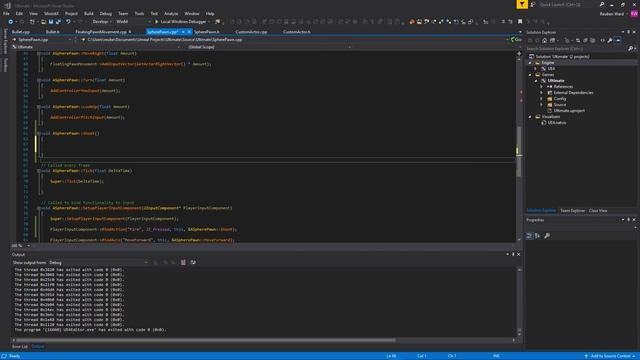640x360 pixels.
Task: Open the Error List tab
Action: click(20, 347)
